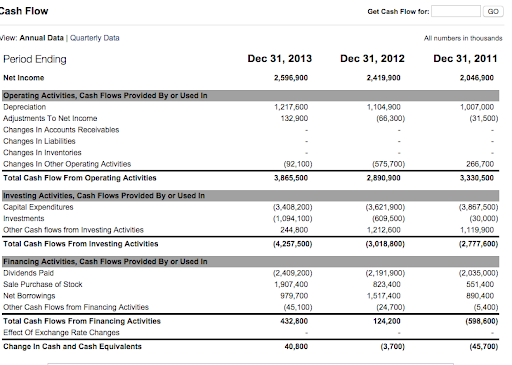This screenshot has height=365, width=512.
Task: Switch to Quarterly Data view
Action: [x=95, y=38]
